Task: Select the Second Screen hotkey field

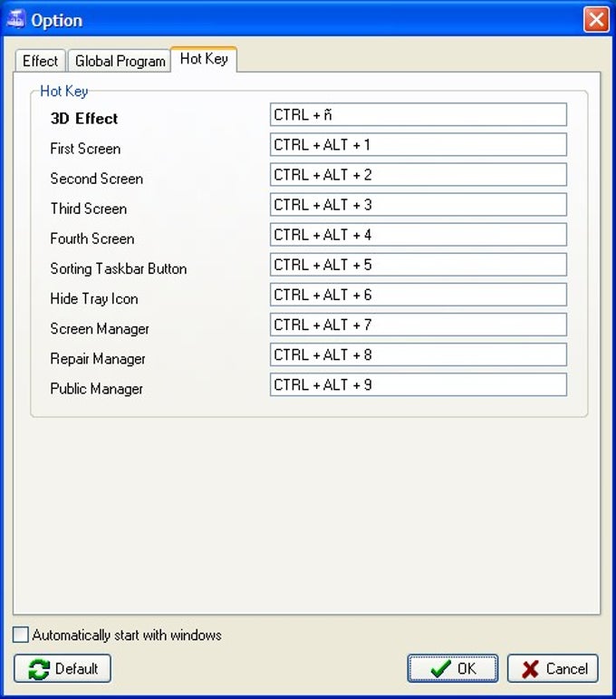Action: point(419,174)
